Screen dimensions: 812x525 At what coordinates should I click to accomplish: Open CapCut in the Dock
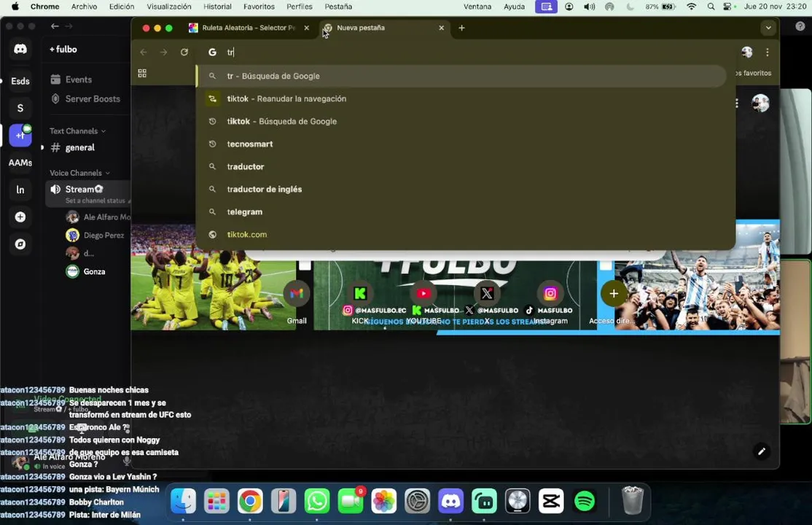[x=551, y=501]
